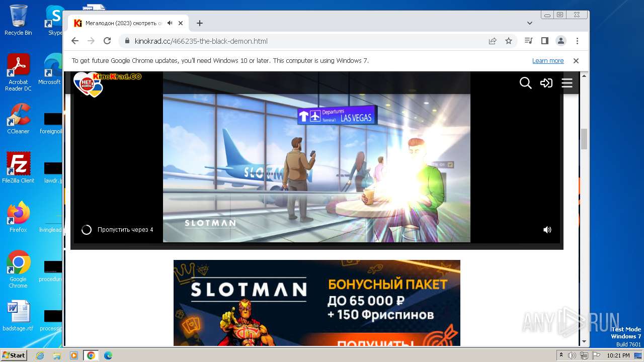Click the site lock icon in address bar
The height and width of the screenshot is (362, 644).
coord(127,41)
